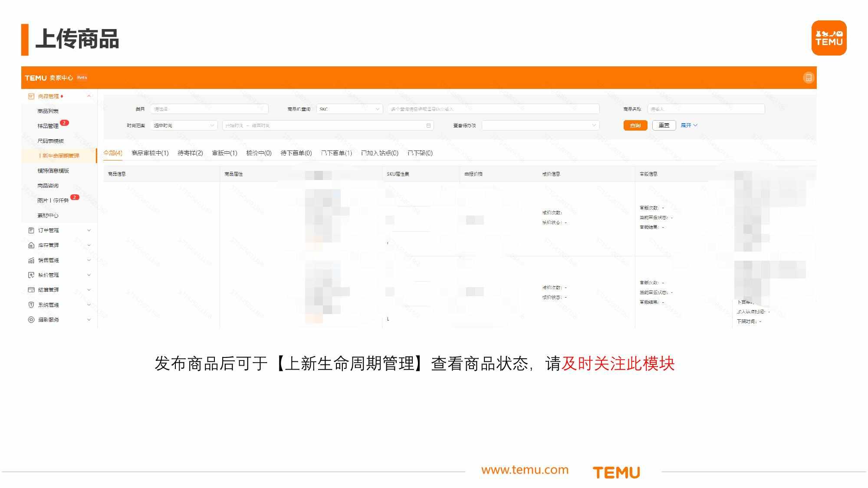Click the 商品管理 sidebar icon
868x488 pixels.
[x=31, y=96]
